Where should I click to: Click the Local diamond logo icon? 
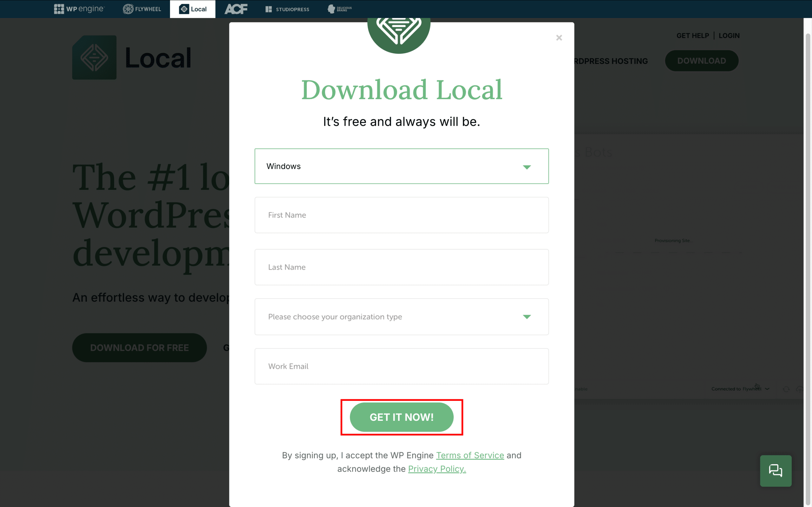(94, 57)
